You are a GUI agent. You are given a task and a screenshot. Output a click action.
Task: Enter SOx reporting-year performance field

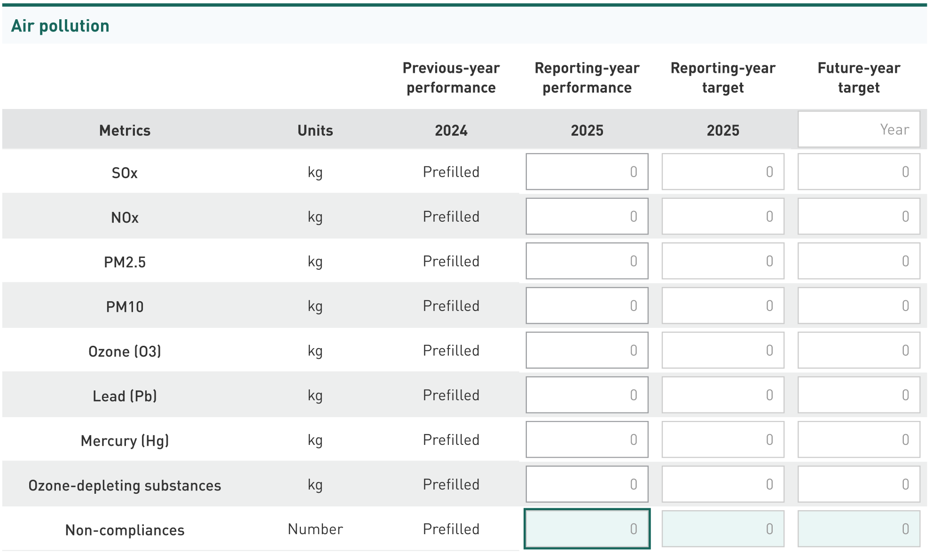(x=587, y=171)
